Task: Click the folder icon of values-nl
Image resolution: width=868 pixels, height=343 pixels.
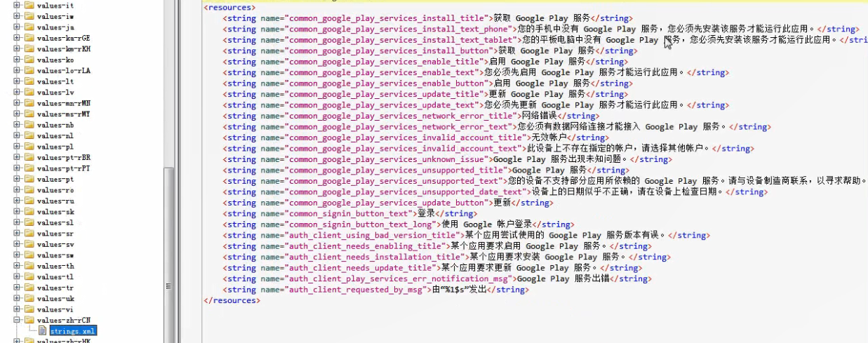Action: click(29, 136)
